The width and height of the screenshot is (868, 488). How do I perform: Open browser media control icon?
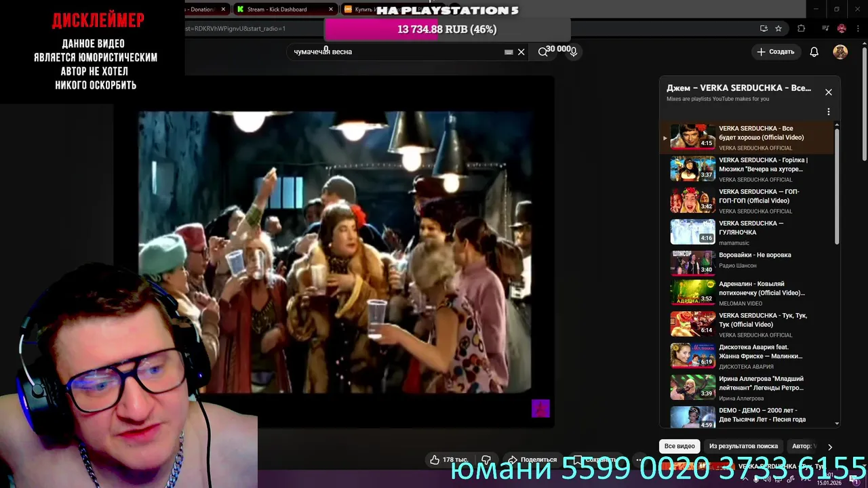[825, 28]
